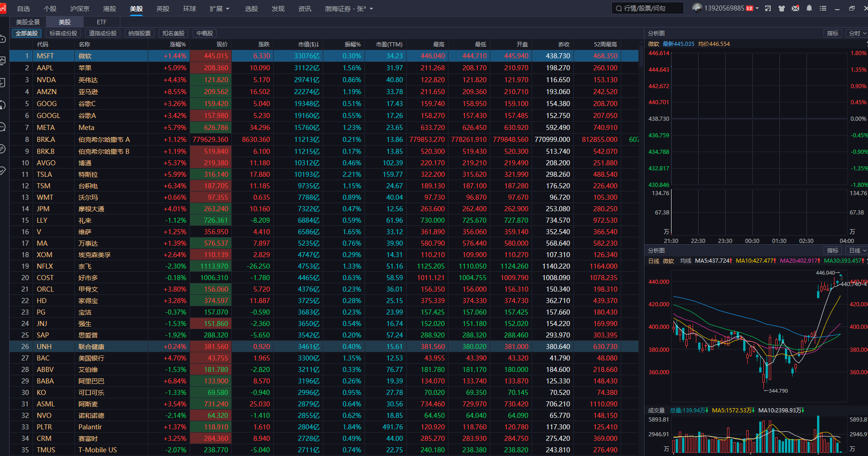Select the 标普成份股 filter

point(63,34)
